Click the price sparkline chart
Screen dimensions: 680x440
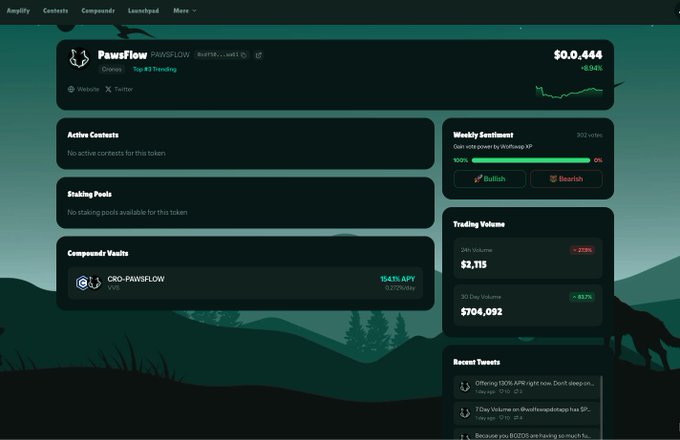[x=569, y=92]
